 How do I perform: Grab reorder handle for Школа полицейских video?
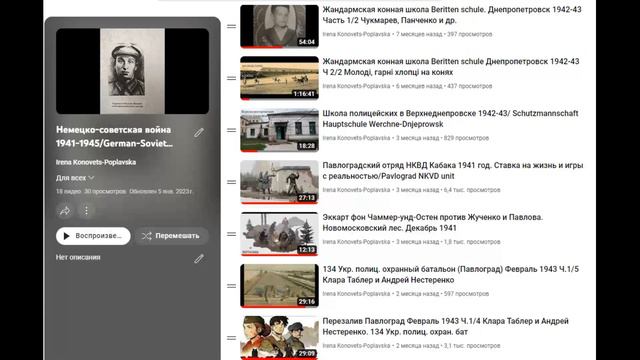click(x=231, y=130)
